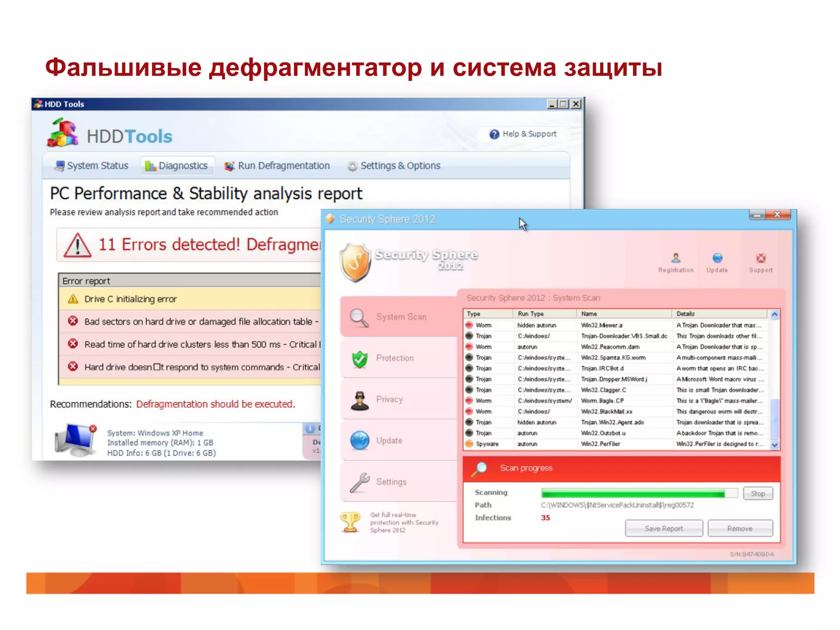Click the wrench Settings icon

(x=360, y=482)
